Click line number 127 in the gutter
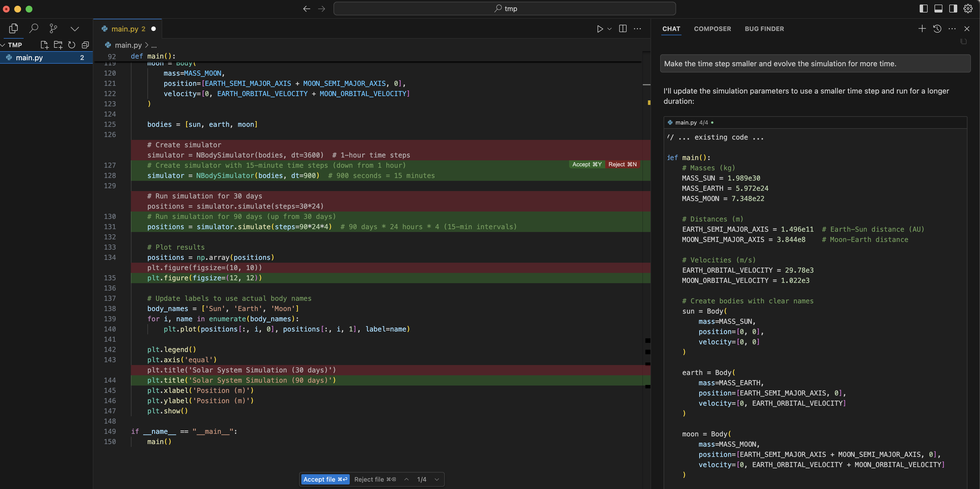The image size is (980, 489). (110, 165)
